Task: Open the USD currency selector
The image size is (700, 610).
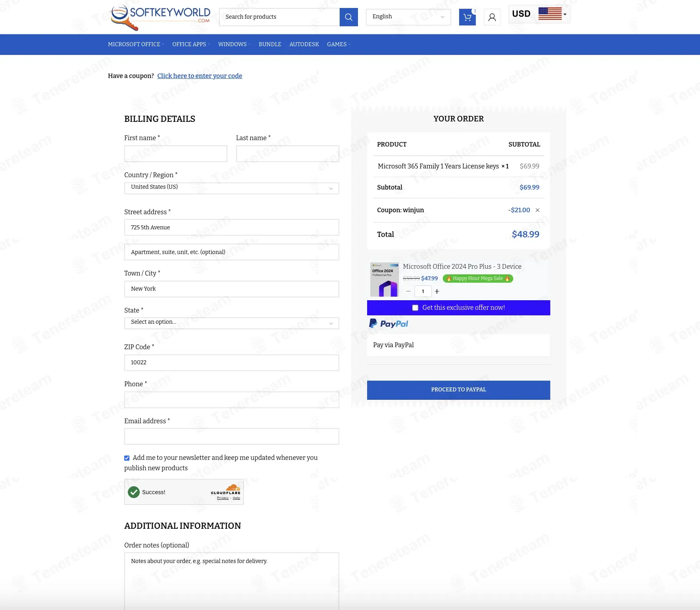Action: (x=539, y=14)
